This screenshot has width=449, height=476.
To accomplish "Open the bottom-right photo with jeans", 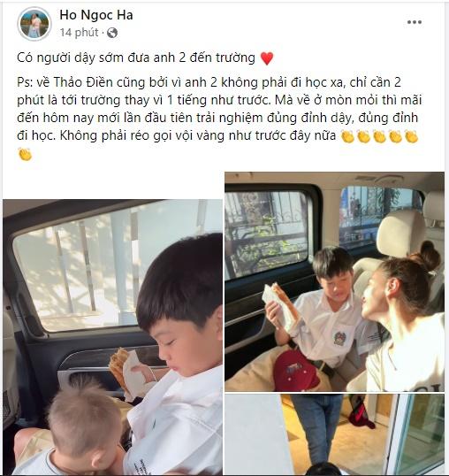I will point(334,434).
